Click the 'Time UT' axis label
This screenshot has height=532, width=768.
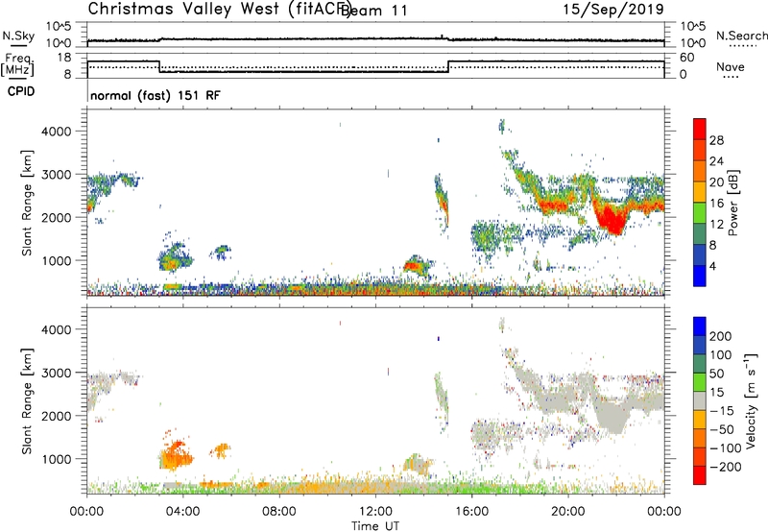(x=375, y=526)
